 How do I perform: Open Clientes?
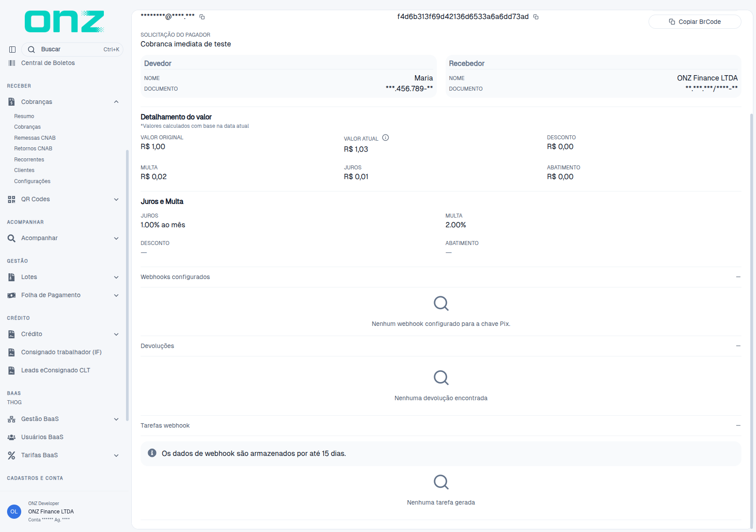pyautogui.click(x=24, y=170)
